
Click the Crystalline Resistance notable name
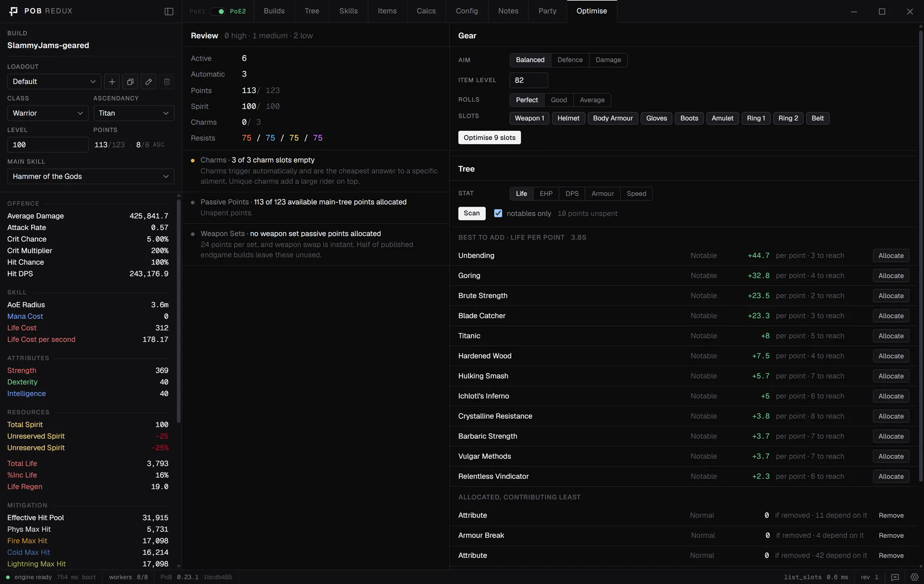coord(495,416)
